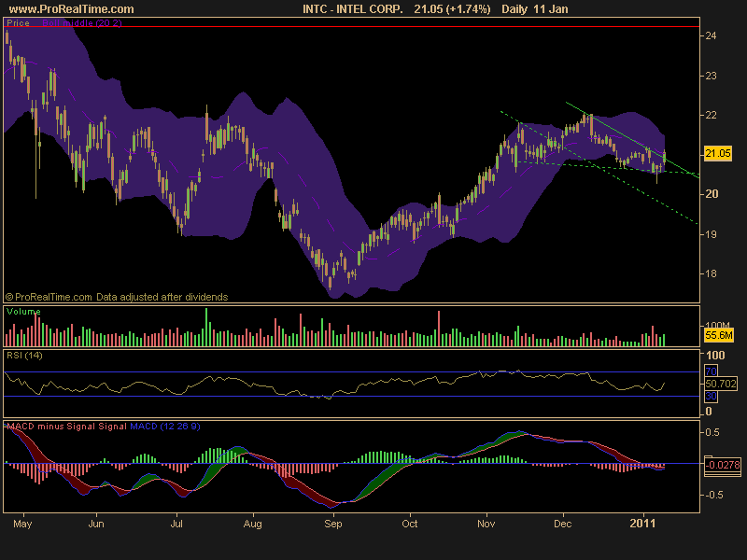Click the INTC - INTEL CORP. title
The height and width of the screenshot is (560, 747).
tap(353, 9)
